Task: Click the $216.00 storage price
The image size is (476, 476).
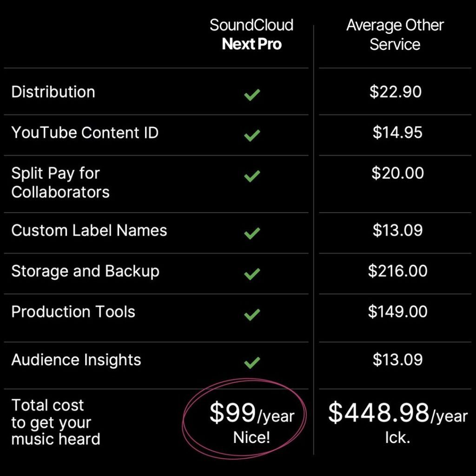Action: click(397, 271)
